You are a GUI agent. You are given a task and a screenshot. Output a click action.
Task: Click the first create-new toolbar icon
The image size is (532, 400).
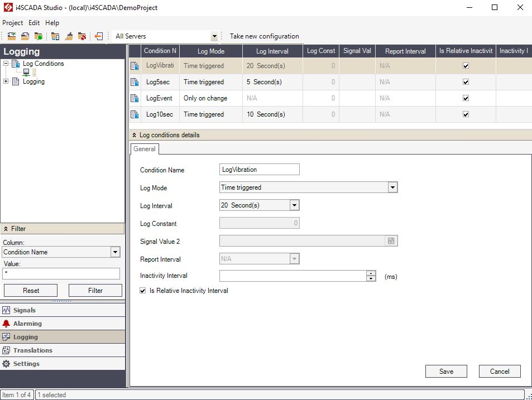(11, 36)
